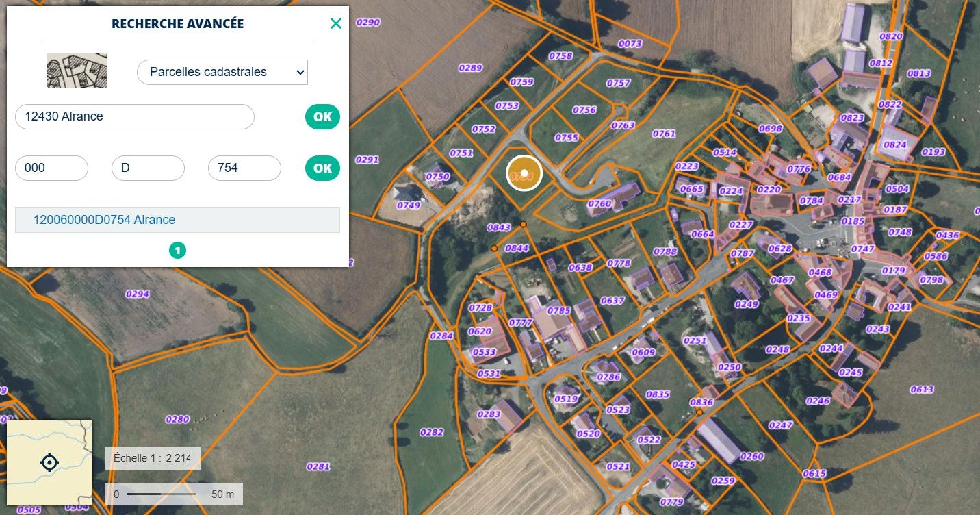980x515 pixels.
Task: Close the advanced search panel
Action: (335, 23)
